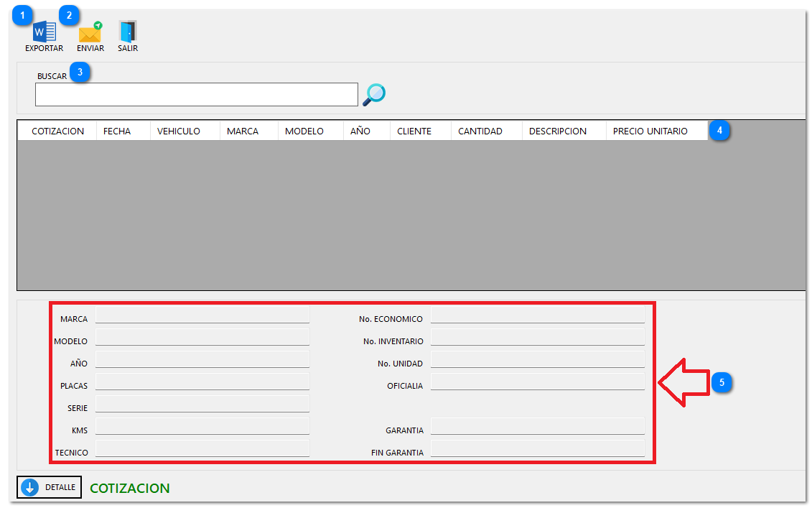This screenshot has height=508, width=812.
Task: Click the Word EXPORTAR icon
Action: point(45,32)
